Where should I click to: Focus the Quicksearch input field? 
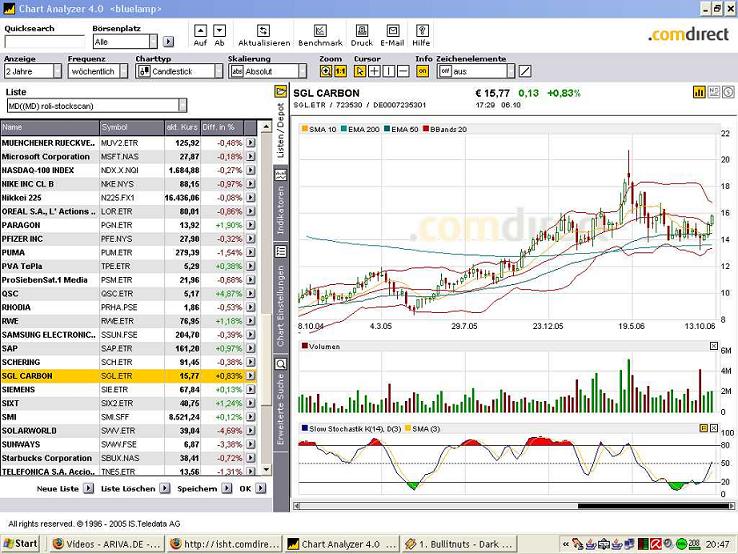click(45, 42)
